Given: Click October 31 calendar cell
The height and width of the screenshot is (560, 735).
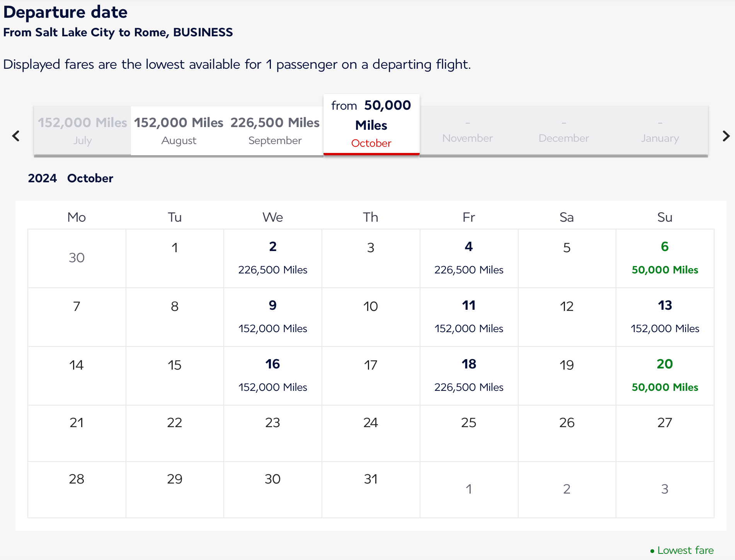Looking at the screenshot, I should coord(371,489).
